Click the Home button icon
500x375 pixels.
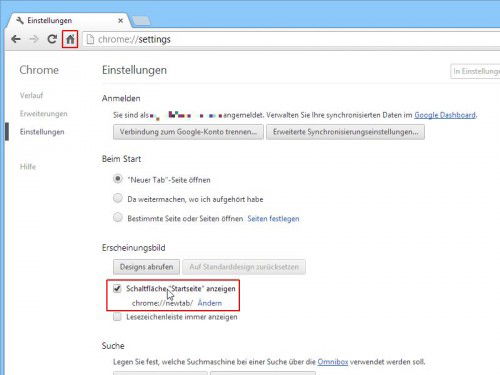coord(70,39)
